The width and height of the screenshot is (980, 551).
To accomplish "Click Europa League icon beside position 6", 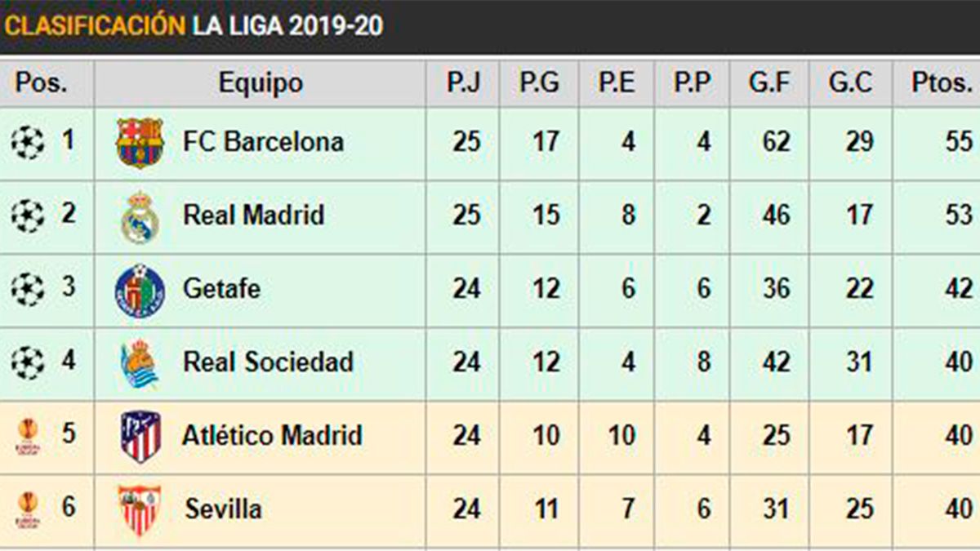I will click(28, 509).
